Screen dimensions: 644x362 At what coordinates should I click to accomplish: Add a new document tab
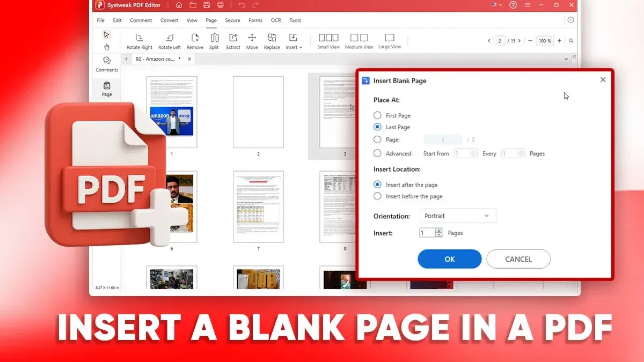click(x=127, y=59)
